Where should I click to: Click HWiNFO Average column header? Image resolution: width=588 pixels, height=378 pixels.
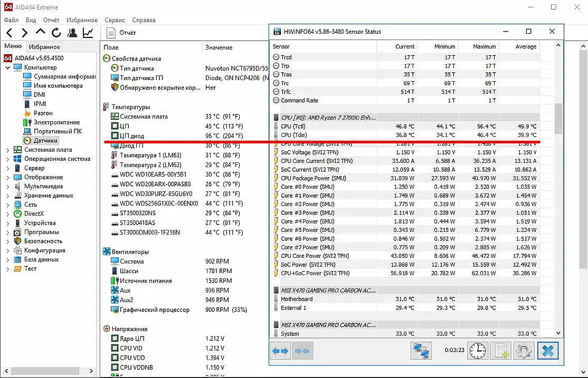pos(519,46)
